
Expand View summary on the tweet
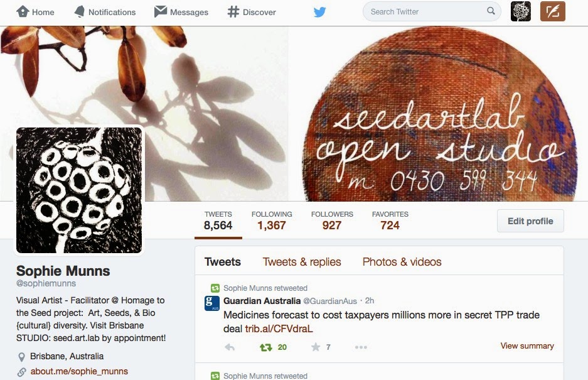(x=527, y=346)
